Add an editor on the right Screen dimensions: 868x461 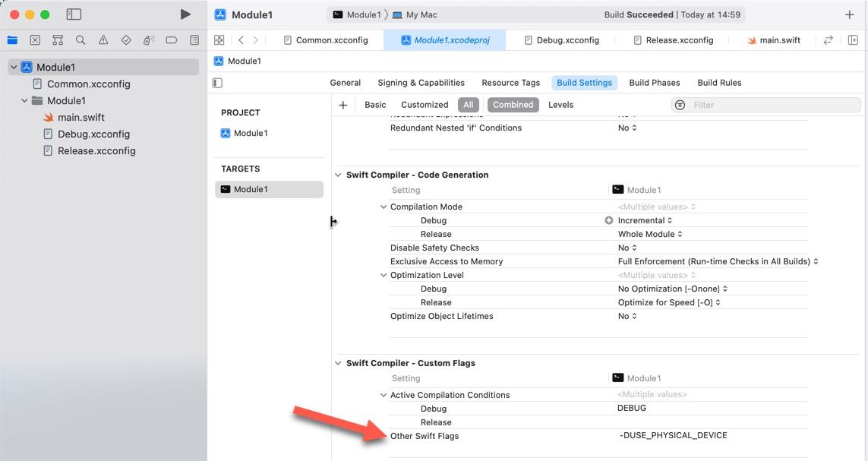tap(853, 39)
